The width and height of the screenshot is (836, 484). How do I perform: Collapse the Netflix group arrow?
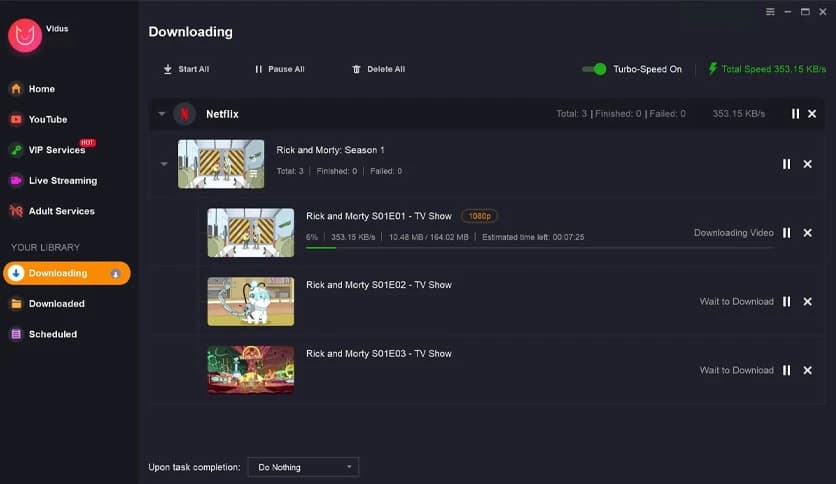click(162, 114)
